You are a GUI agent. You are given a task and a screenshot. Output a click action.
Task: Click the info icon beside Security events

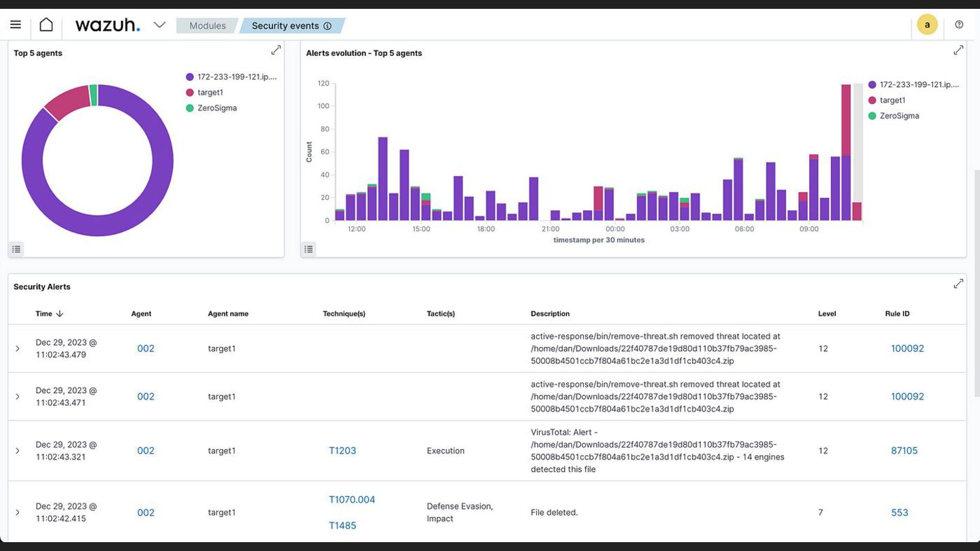[x=327, y=26]
